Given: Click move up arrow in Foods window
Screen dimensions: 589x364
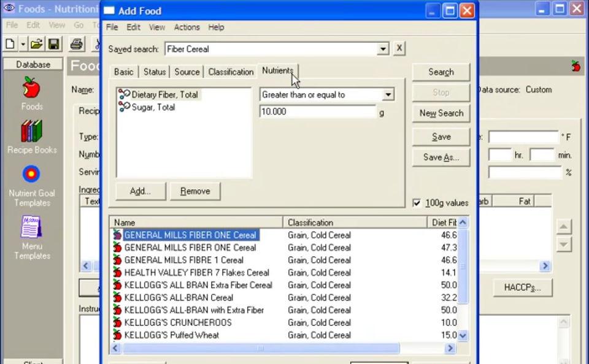Looking at the screenshot, I should coord(563,226).
